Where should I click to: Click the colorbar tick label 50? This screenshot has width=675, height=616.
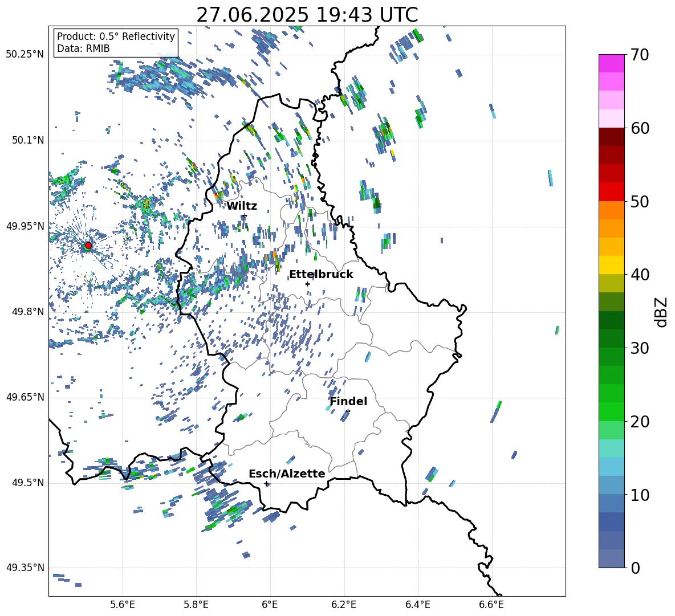[x=640, y=202]
